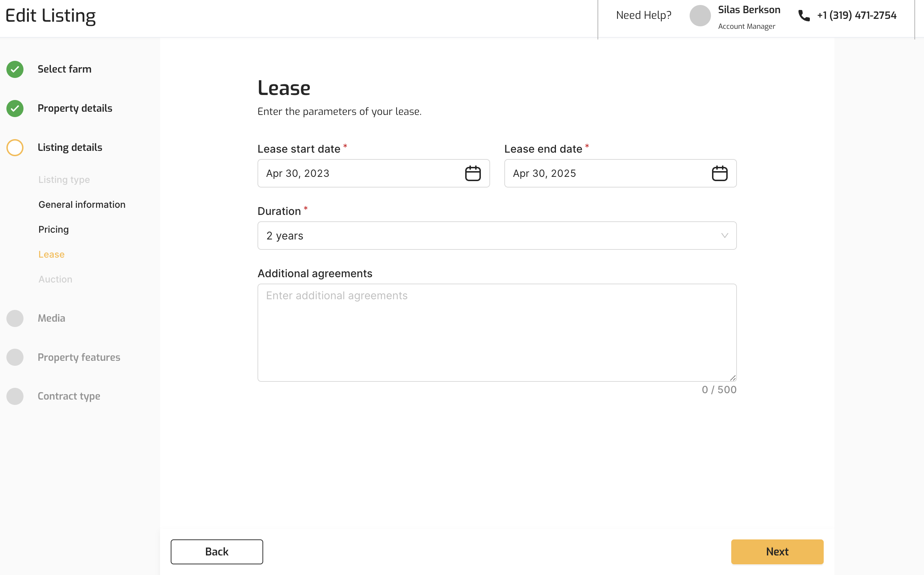Click the green check beside Select farm
Screen dimensions: 924x575
[15, 69]
